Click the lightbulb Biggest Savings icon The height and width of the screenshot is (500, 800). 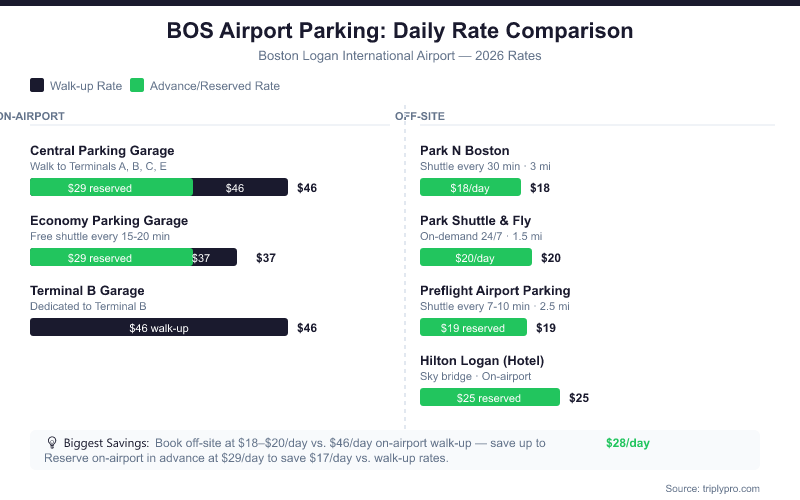pyautogui.click(x=52, y=441)
